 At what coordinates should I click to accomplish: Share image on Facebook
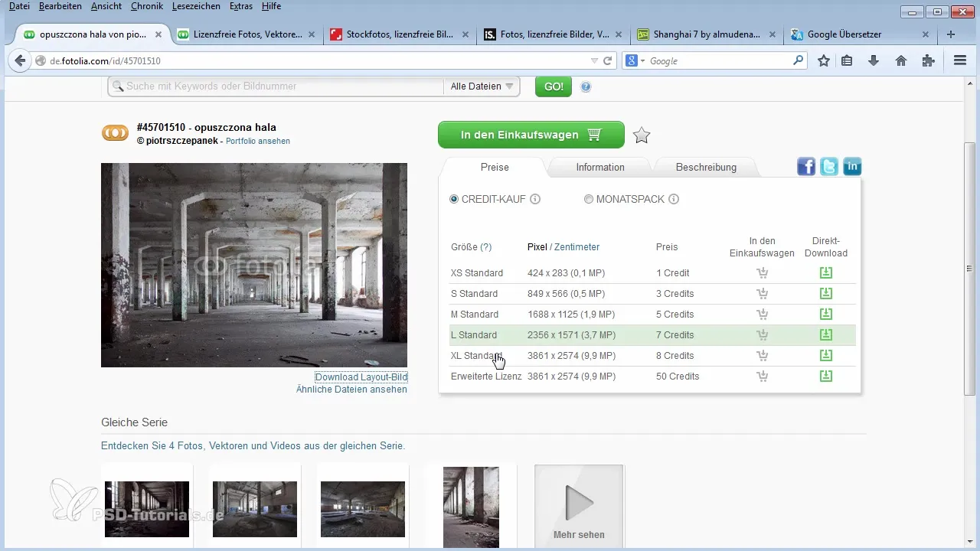pyautogui.click(x=806, y=167)
